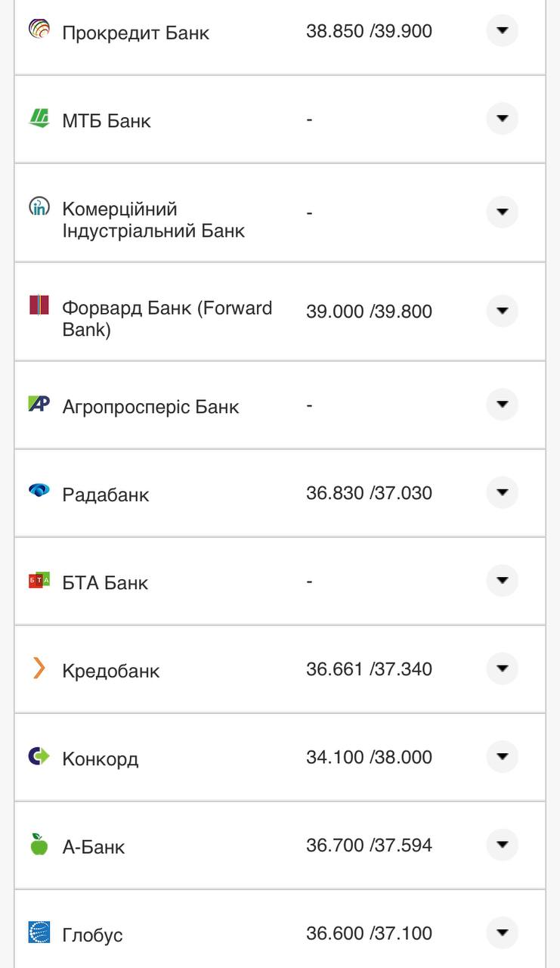Open the А-Банк name link

click(94, 847)
